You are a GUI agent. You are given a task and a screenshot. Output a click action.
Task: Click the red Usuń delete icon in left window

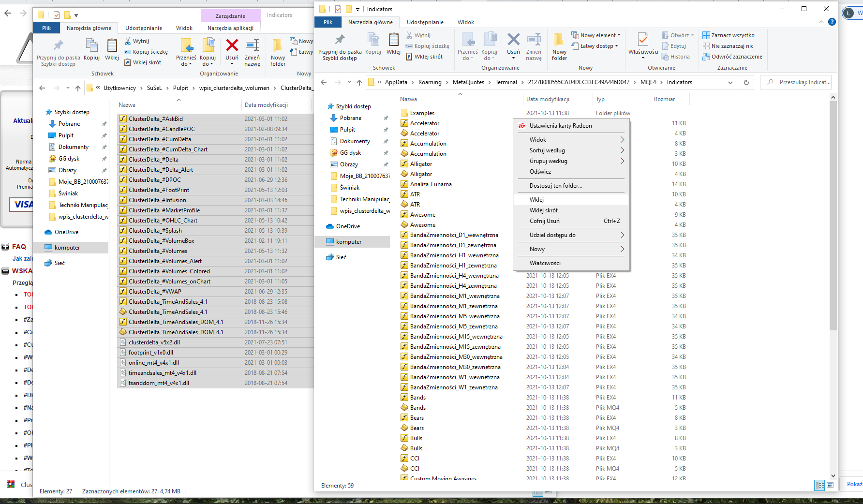[232, 46]
